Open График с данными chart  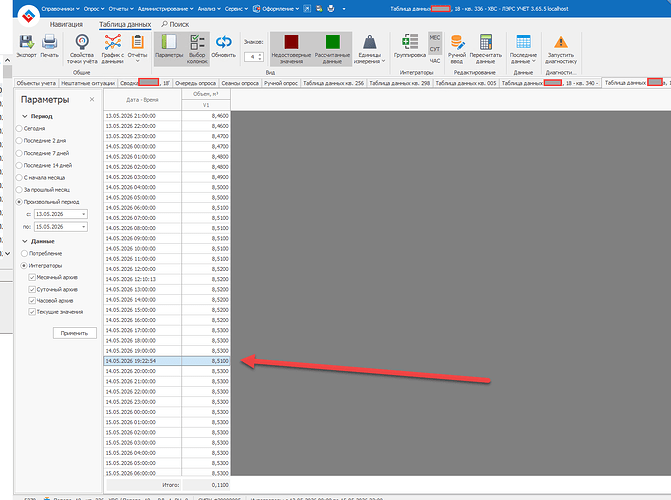point(113,49)
